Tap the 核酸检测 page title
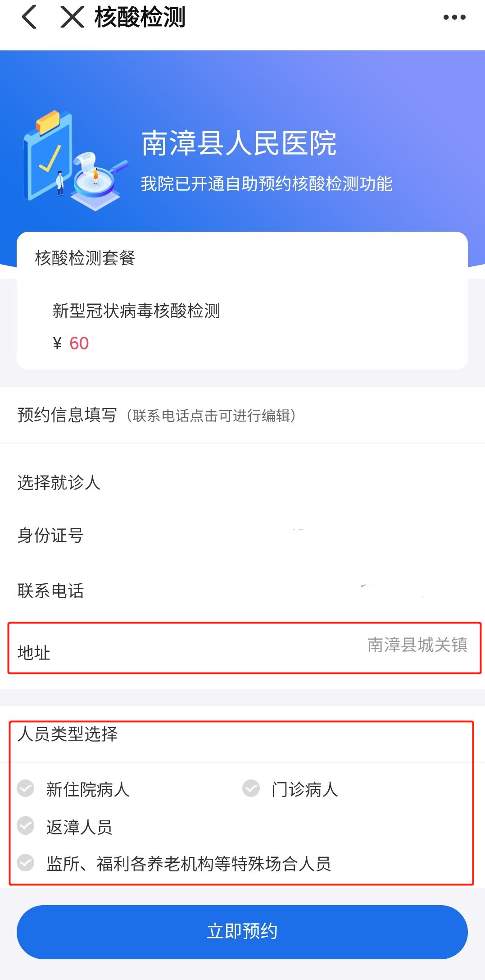485x980 pixels. pos(140,18)
